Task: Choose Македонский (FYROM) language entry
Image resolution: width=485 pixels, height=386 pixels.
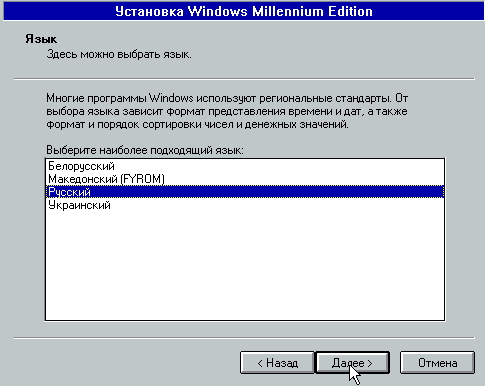Action: click(245, 179)
